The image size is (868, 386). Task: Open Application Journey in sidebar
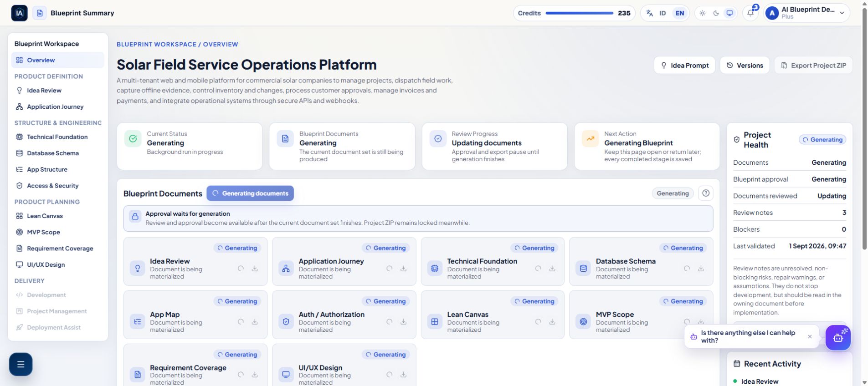58,107
